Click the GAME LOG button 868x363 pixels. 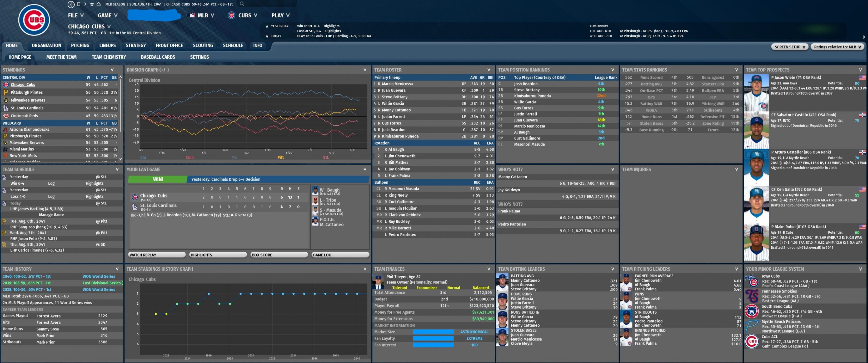tap(340, 255)
